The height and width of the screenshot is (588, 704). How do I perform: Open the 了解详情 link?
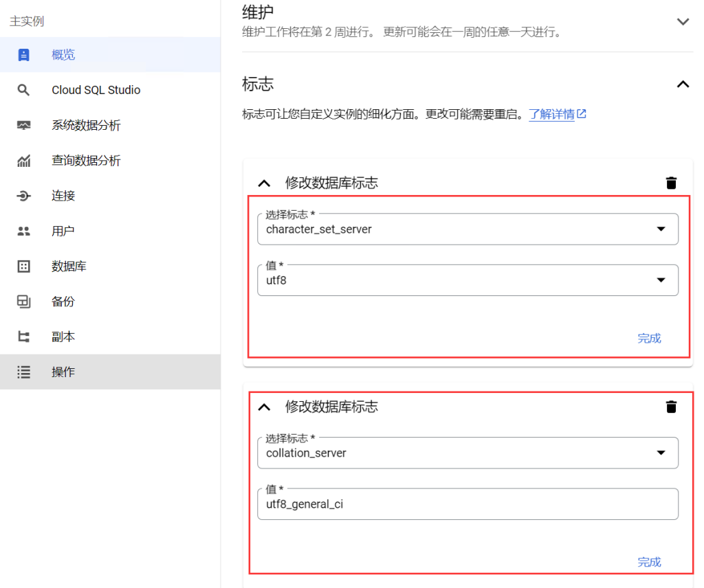[557, 114]
